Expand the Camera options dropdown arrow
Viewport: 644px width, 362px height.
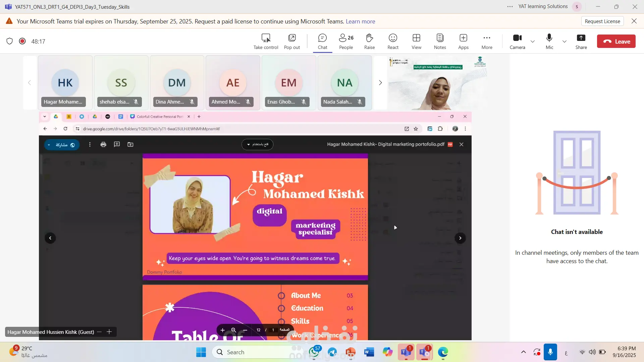(533, 42)
